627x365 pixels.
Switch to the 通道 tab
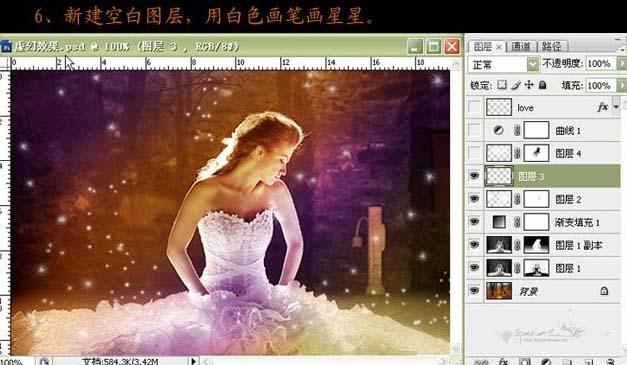click(521, 47)
